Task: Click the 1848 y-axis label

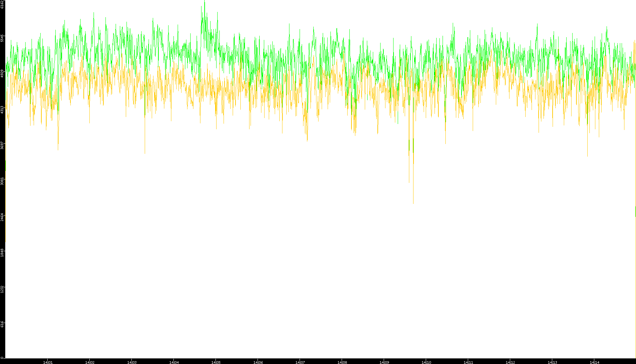Action: click(x=2, y=253)
